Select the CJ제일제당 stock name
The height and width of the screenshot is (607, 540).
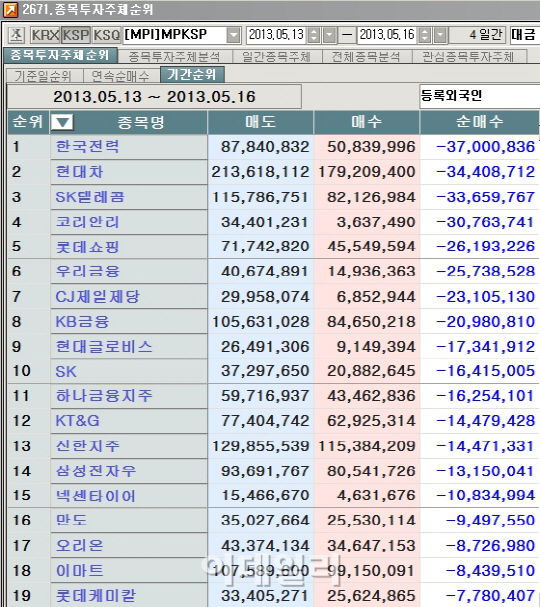[x=97, y=297]
